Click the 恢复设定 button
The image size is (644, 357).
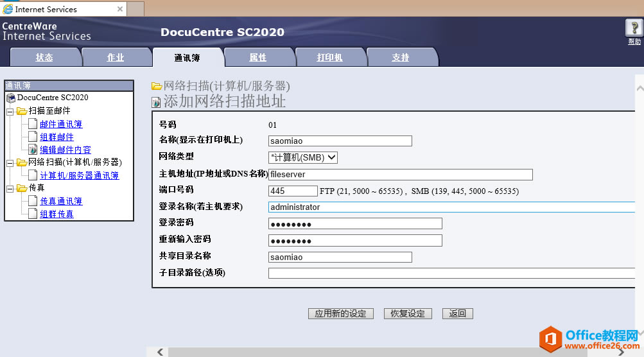click(408, 313)
